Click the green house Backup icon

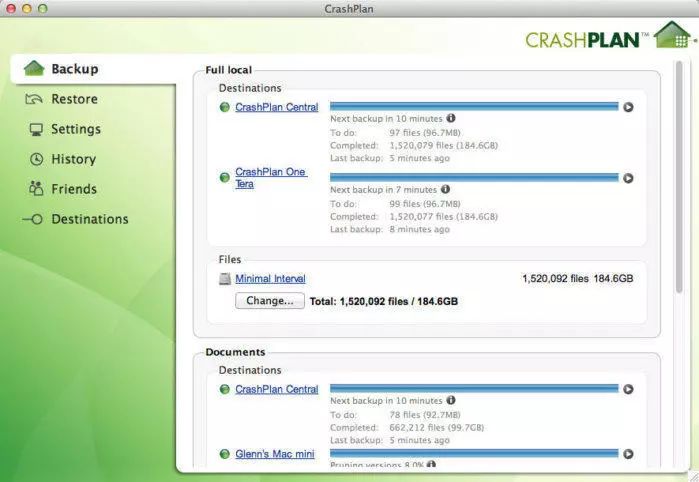pyautogui.click(x=34, y=69)
